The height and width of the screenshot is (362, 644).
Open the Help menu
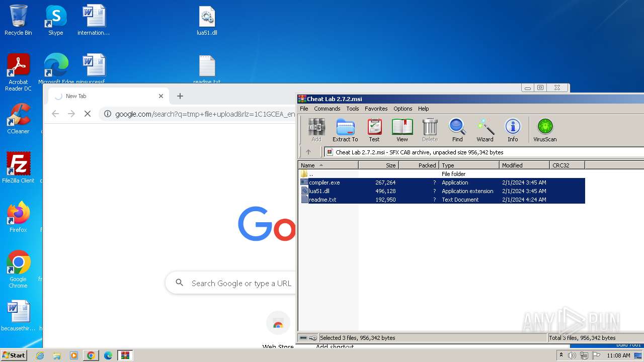pyautogui.click(x=424, y=109)
